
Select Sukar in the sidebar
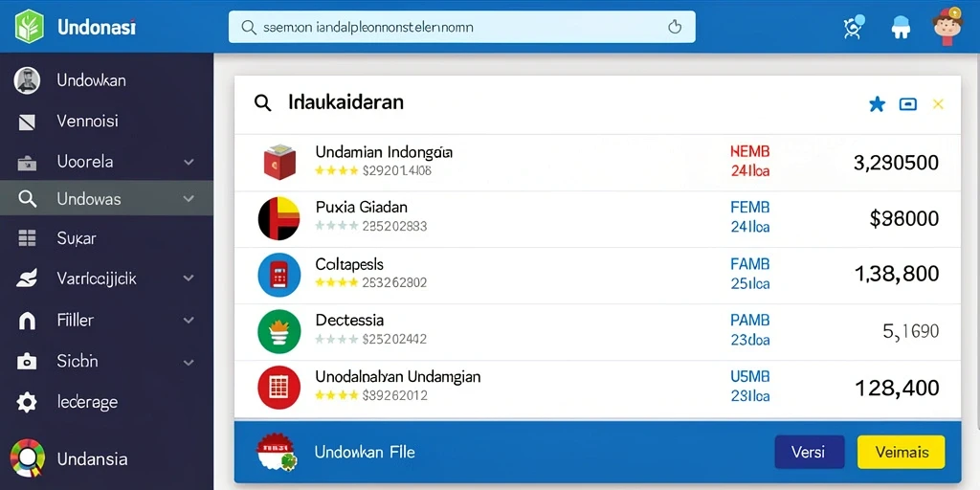point(77,238)
